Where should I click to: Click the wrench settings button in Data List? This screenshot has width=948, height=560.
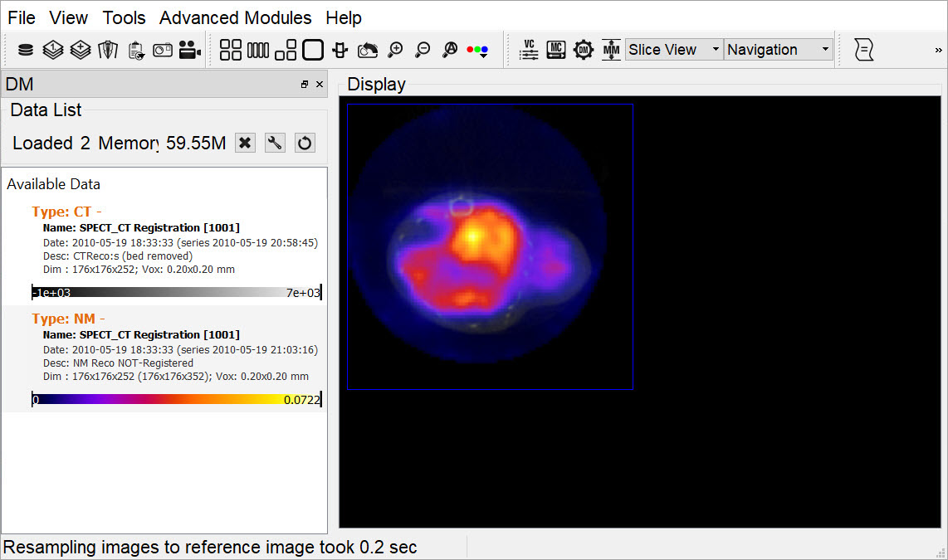pyautogui.click(x=275, y=143)
